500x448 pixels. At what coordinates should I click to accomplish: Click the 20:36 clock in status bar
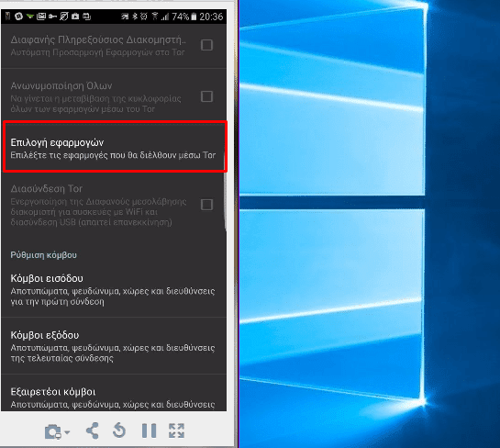coord(211,17)
